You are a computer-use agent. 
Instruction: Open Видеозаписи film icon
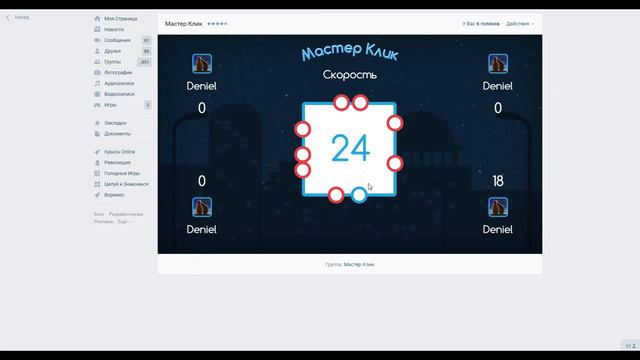97,94
